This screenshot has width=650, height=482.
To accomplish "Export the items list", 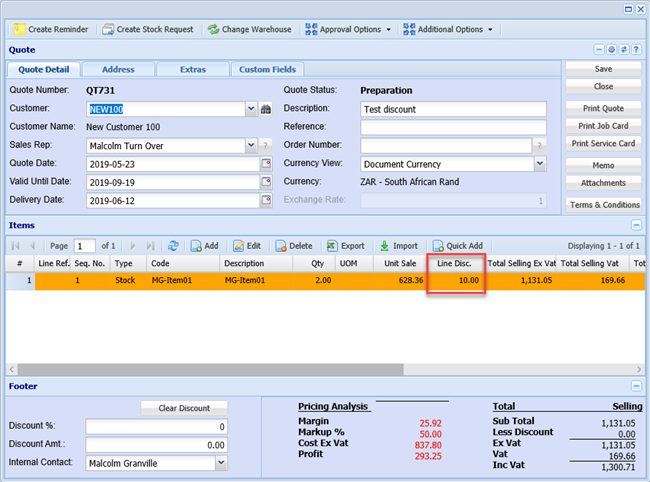I will point(346,246).
